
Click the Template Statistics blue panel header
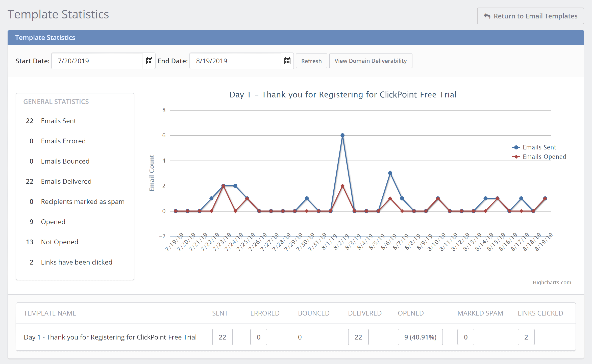[x=296, y=38]
